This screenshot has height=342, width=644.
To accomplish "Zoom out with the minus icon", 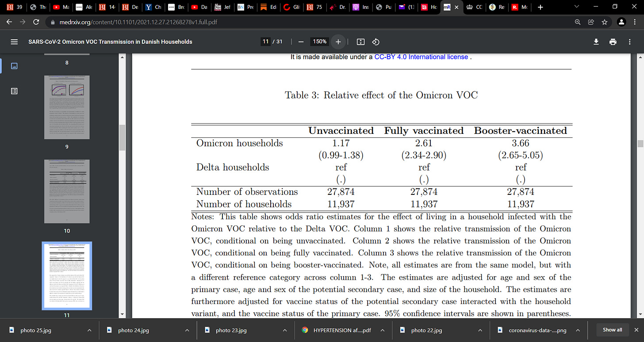I will point(301,42).
